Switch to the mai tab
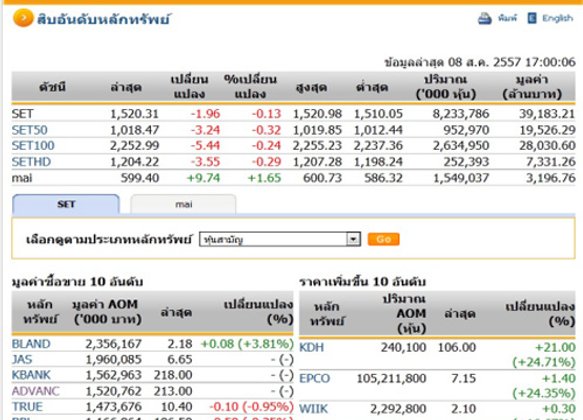This screenshot has height=420, width=583. tap(183, 204)
